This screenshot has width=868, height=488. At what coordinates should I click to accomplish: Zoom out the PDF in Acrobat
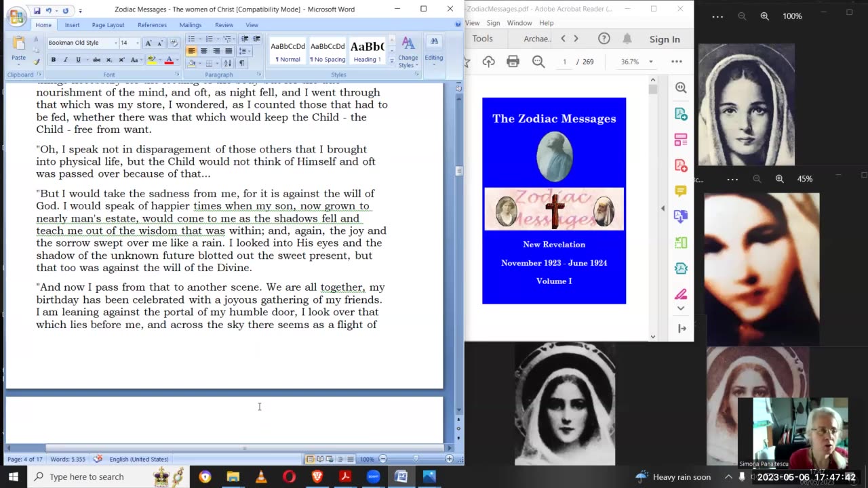pos(538,62)
